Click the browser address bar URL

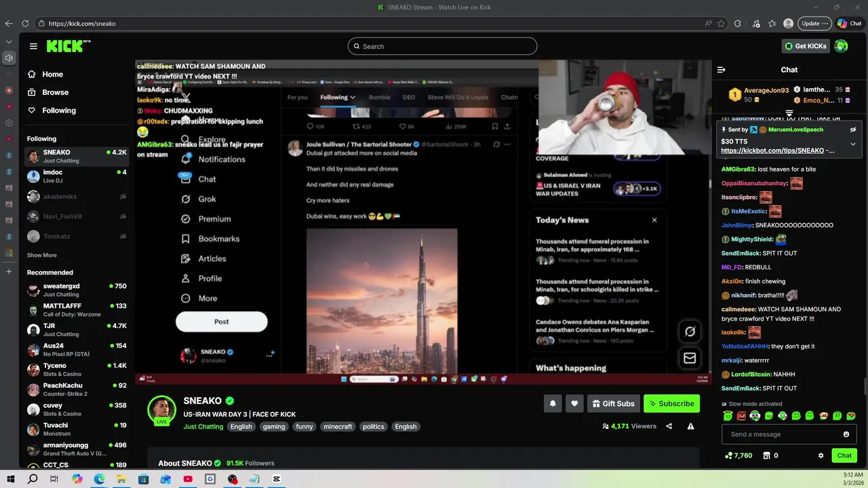click(x=82, y=23)
